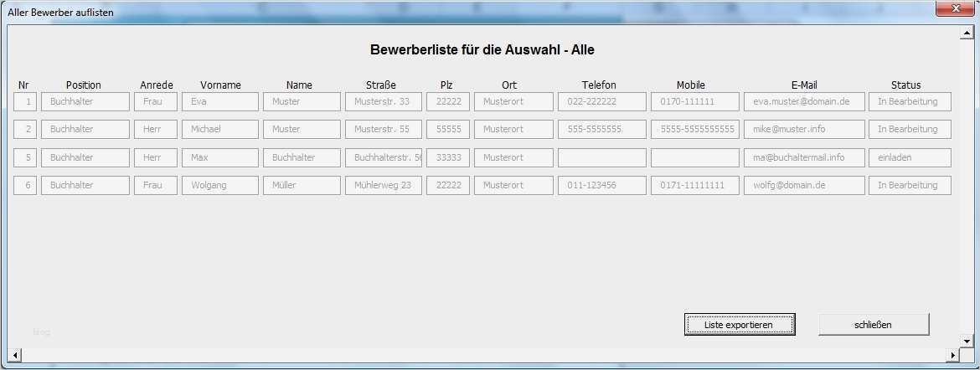Click the Telefon column header
Screen dimensions: 980x370
click(x=599, y=85)
